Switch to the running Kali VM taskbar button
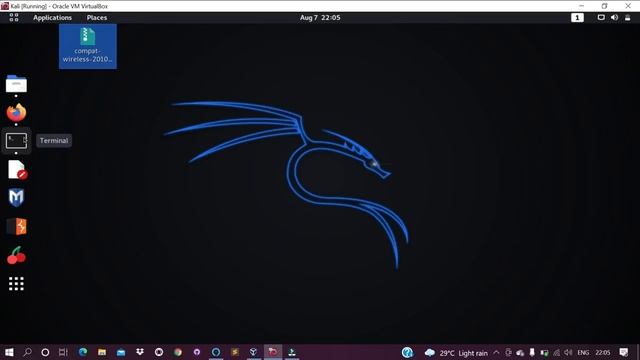640x360 pixels. click(273, 352)
